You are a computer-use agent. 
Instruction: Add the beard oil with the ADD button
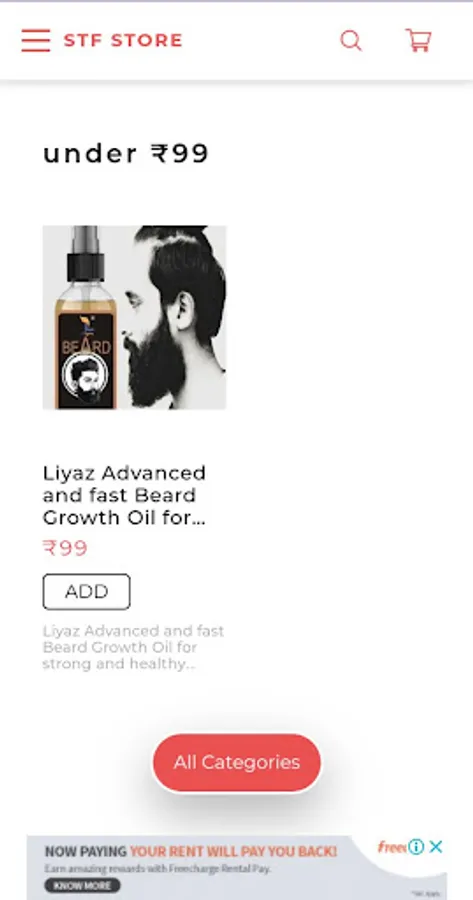(x=87, y=592)
